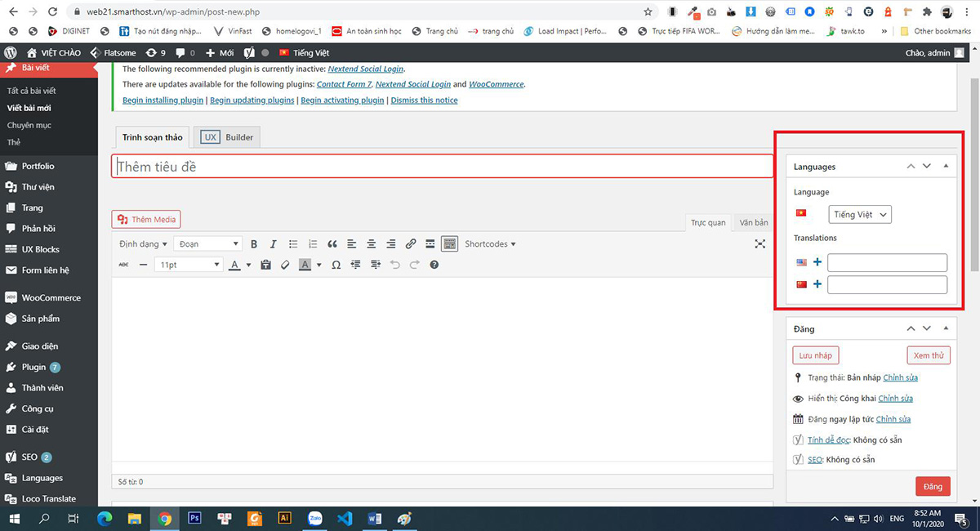Open the text color picker arrow
980x531 pixels.
point(248,265)
